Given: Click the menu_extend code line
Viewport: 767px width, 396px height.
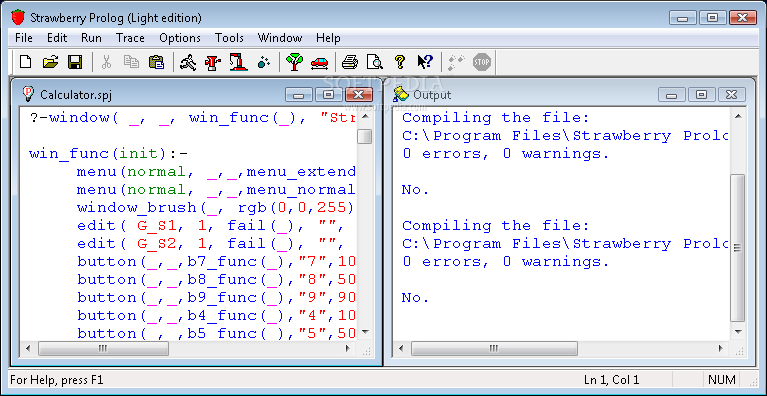Looking at the screenshot, I should 216,172.
